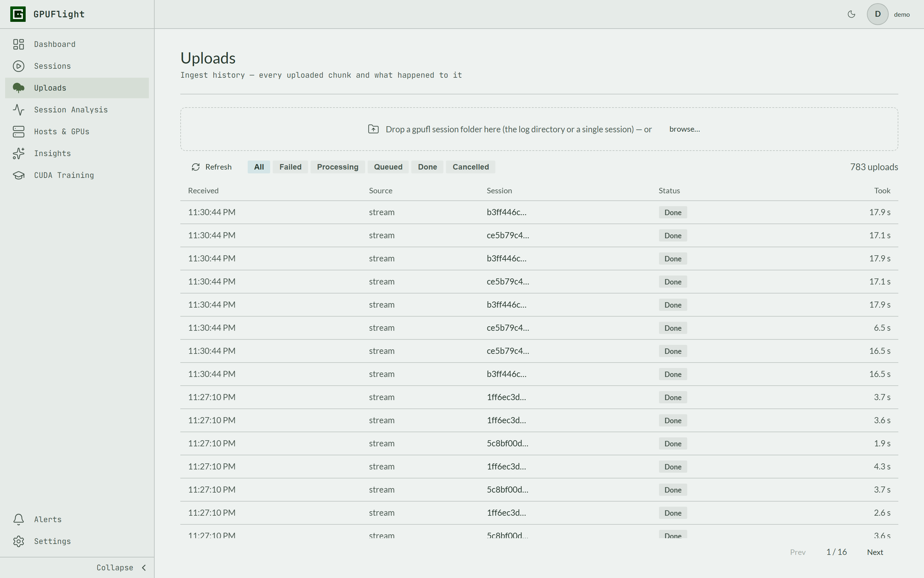This screenshot has height=578, width=924.
Task: Show only Queued uploads
Action: [388, 167]
